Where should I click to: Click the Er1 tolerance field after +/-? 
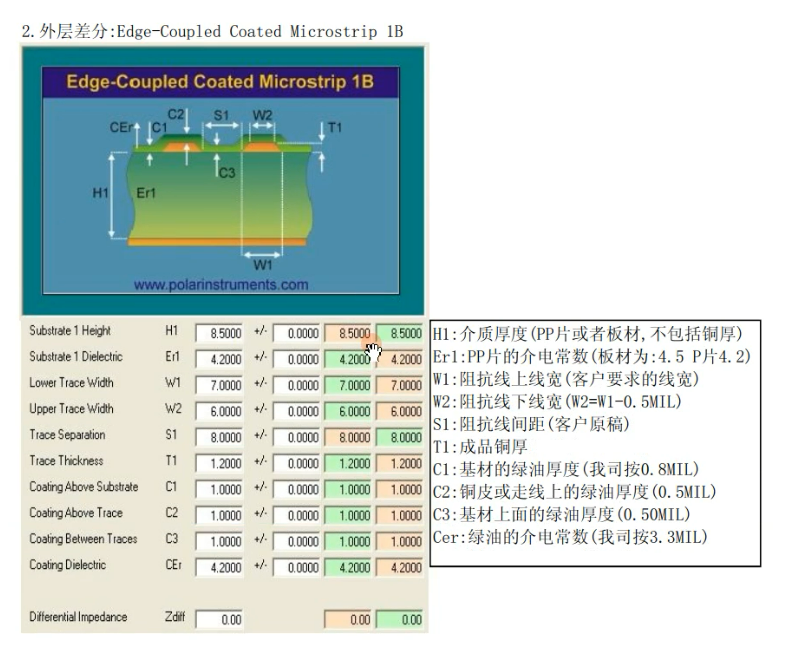coord(297,360)
